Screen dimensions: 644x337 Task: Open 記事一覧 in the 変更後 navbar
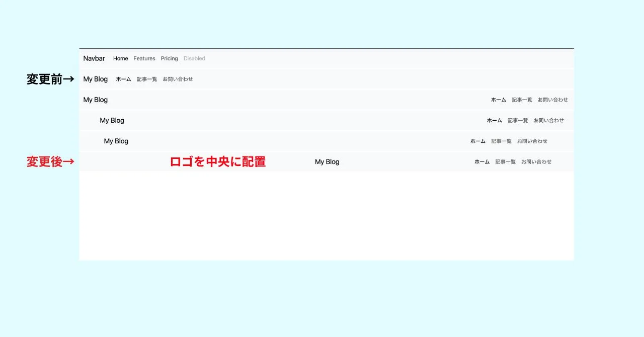[x=506, y=161]
